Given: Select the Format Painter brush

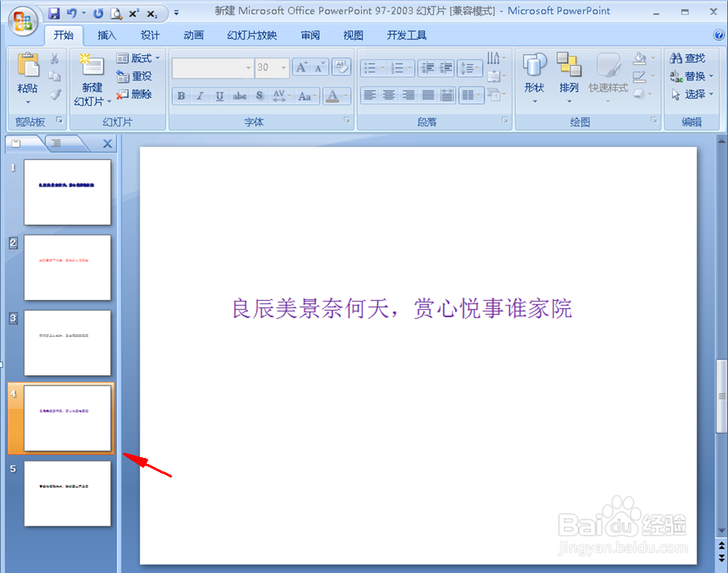Looking at the screenshot, I should [55, 94].
